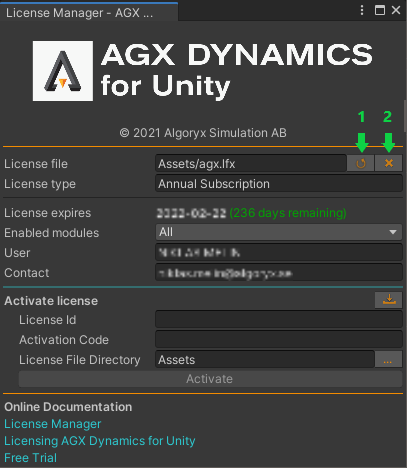Click the vertical scrollbar on right edge
407x468 pixels.
point(405,116)
